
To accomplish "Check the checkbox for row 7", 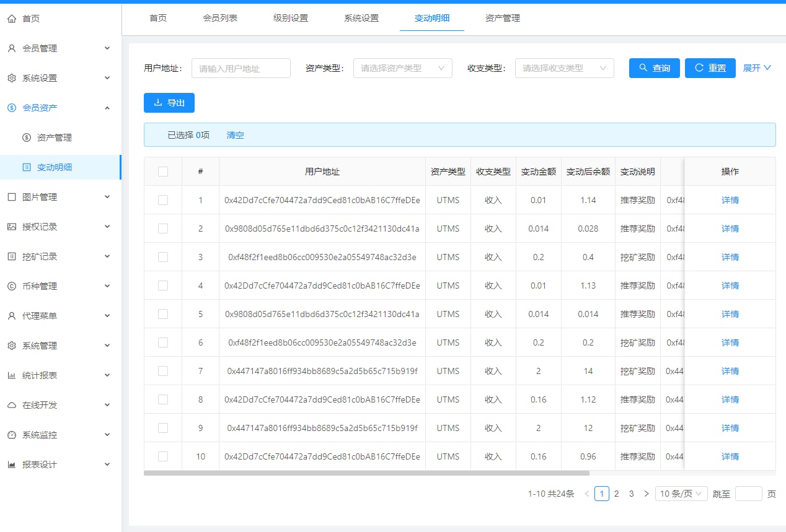I will click(163, 371).
